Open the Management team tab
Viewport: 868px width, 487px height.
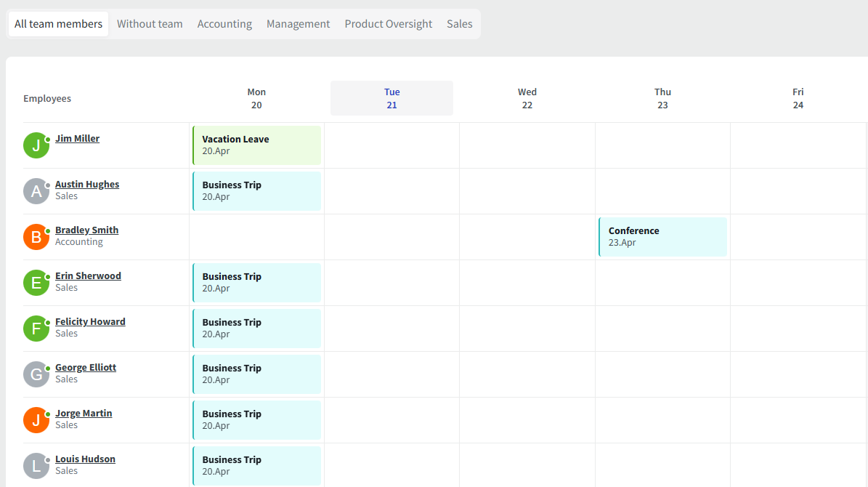coord(298,24)
